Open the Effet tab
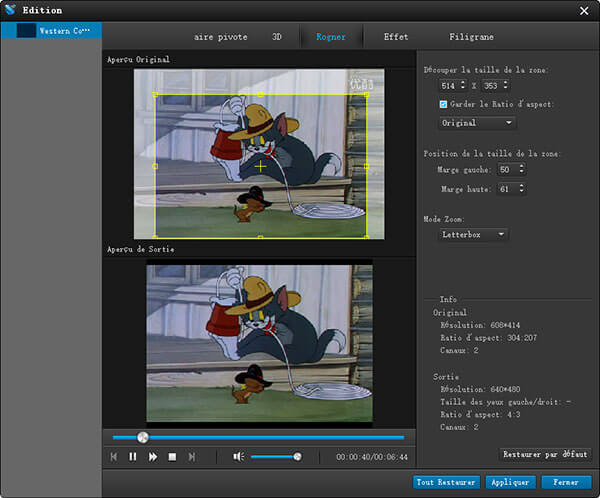600x498 pixels. [396, 37]
